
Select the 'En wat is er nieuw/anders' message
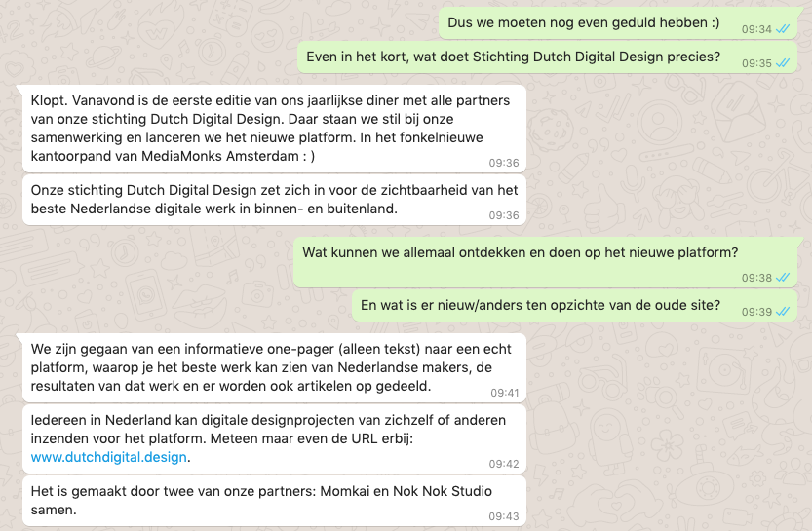click(x=540, y=305)
